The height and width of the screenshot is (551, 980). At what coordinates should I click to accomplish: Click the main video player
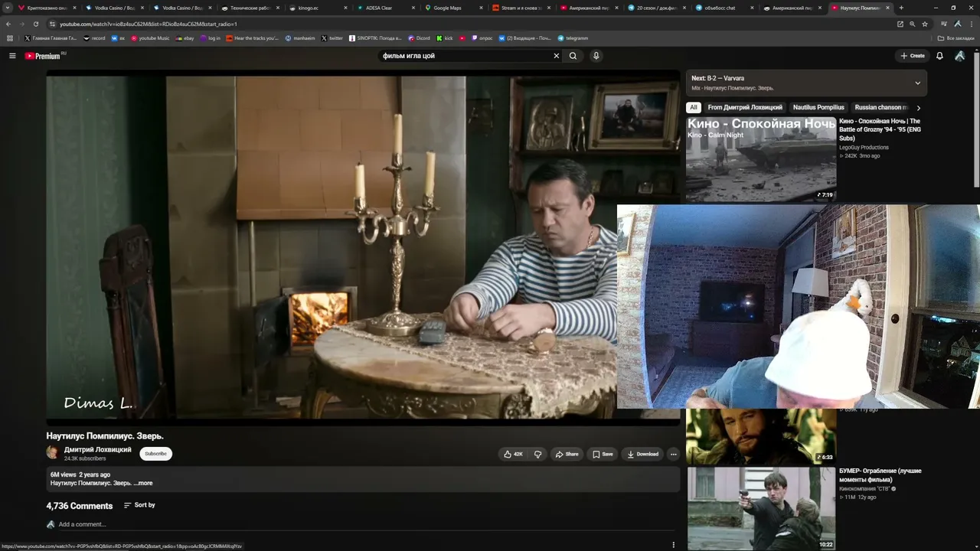[363, 247]
